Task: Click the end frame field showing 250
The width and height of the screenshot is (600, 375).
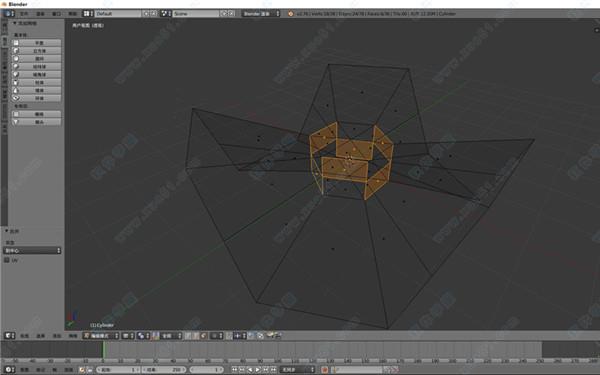Action: [164, 370]
